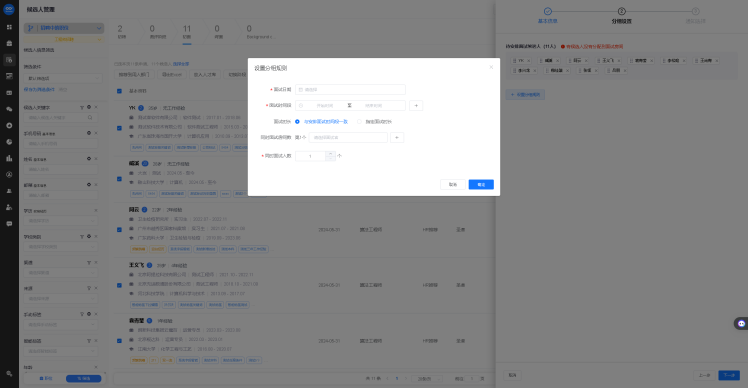This screenshot has width=748, height=389.
Task: Remove 王文飞 chip from the interview list
Action: [619, 61]
